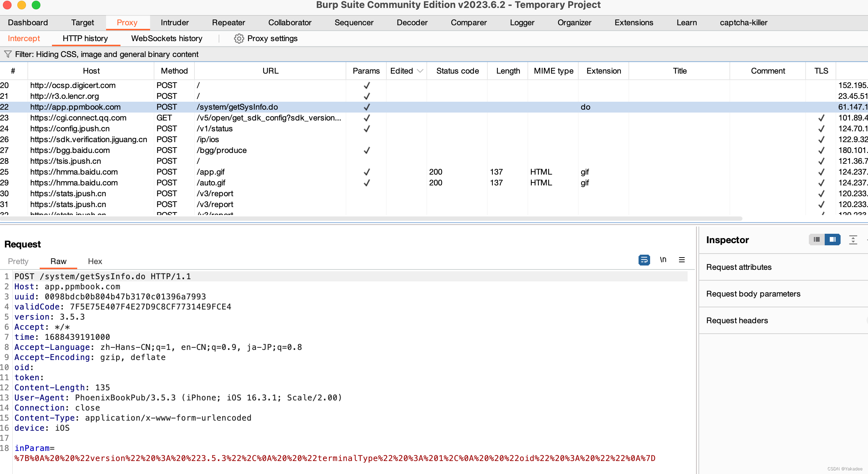Show non-printable characters with the \n icon

click(x=663, y=260)
